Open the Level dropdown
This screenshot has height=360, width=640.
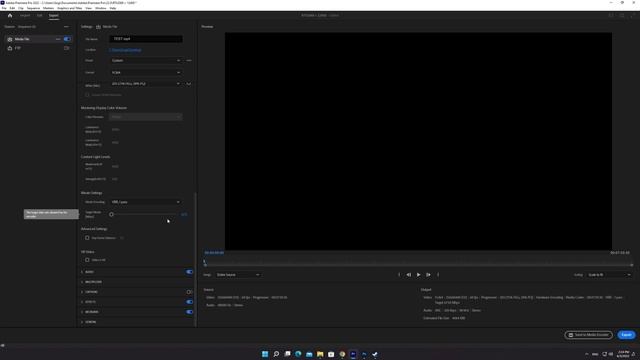pyautogui.click(x=146, y=84)
